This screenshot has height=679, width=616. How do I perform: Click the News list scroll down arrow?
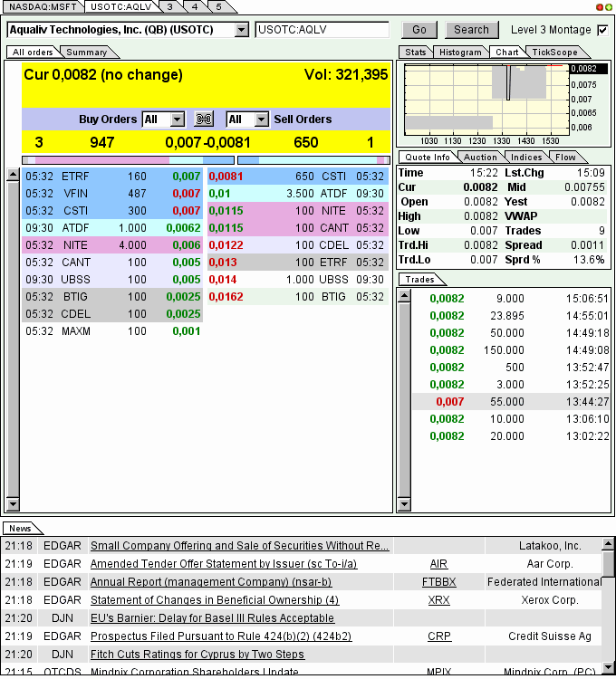[609, 667]
